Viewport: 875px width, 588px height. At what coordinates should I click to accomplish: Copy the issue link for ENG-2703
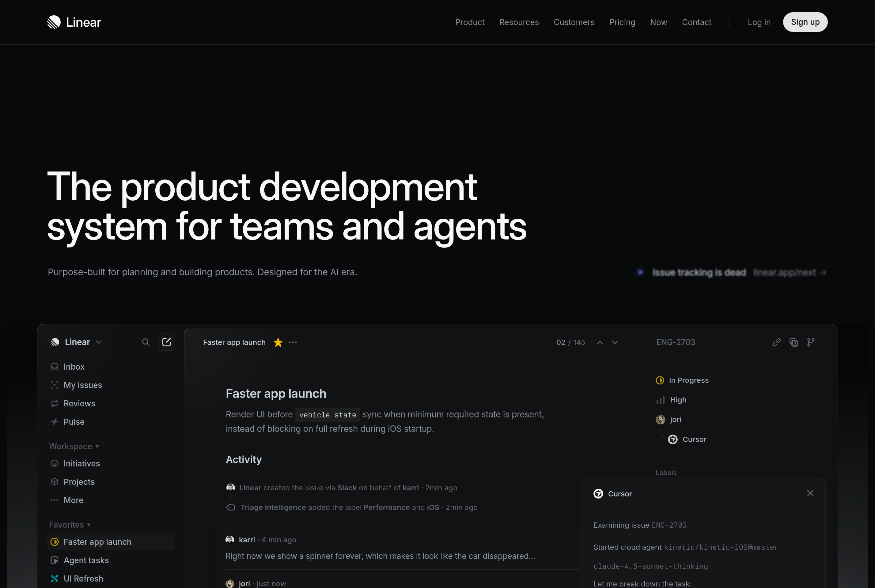tap(776, 342)
